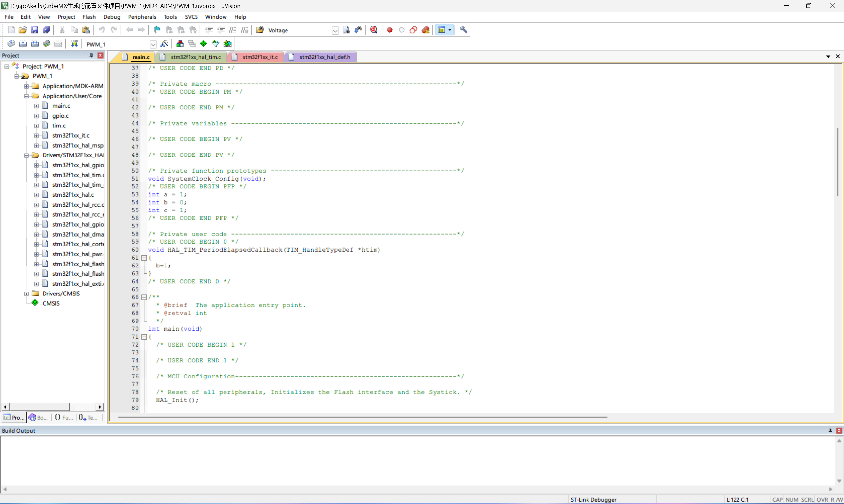This screenshot has height=504, width=844.
Task: Open the Debug menu
Action: click(x=112, y=17)
